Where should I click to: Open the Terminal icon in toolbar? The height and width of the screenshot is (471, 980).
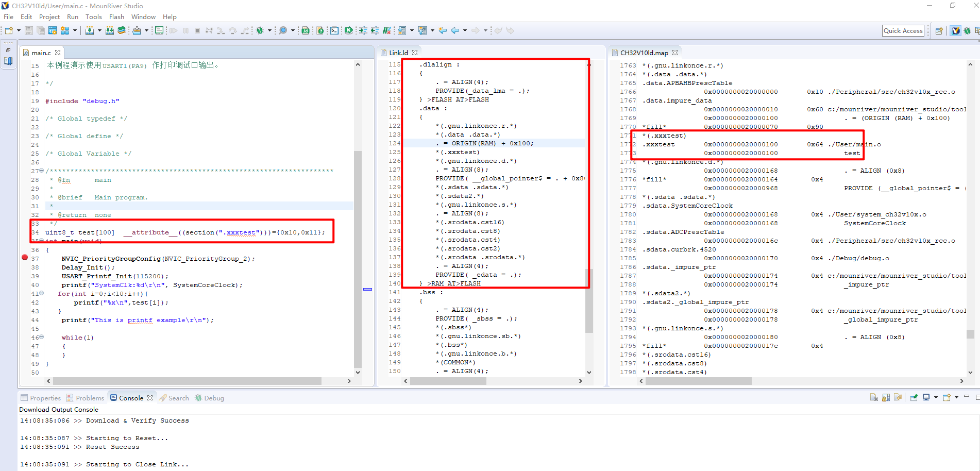[x=334, y=30]
